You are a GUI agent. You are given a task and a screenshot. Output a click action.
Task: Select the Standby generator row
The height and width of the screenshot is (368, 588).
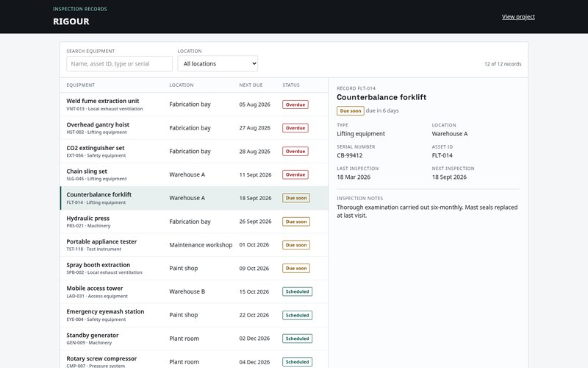coord(194,339)
